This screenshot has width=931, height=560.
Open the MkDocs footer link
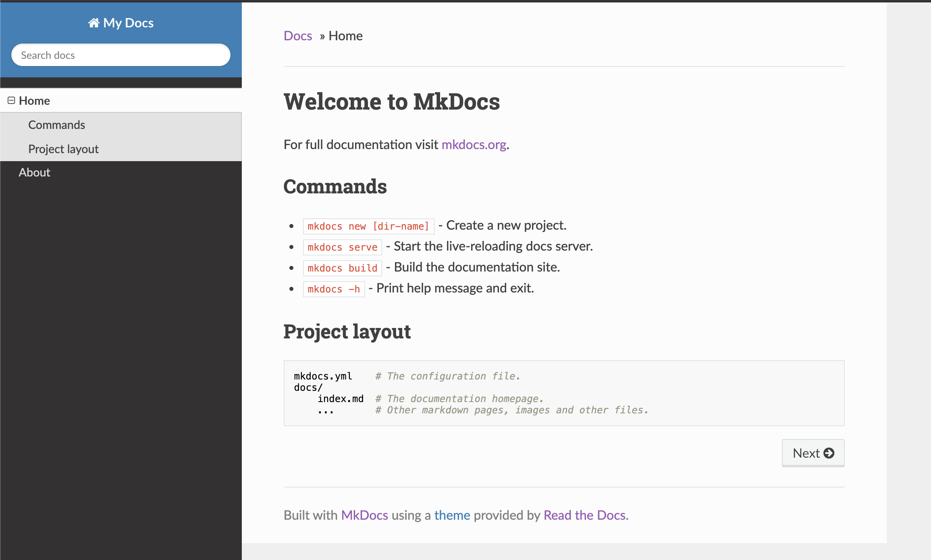[x=365, y=515]
